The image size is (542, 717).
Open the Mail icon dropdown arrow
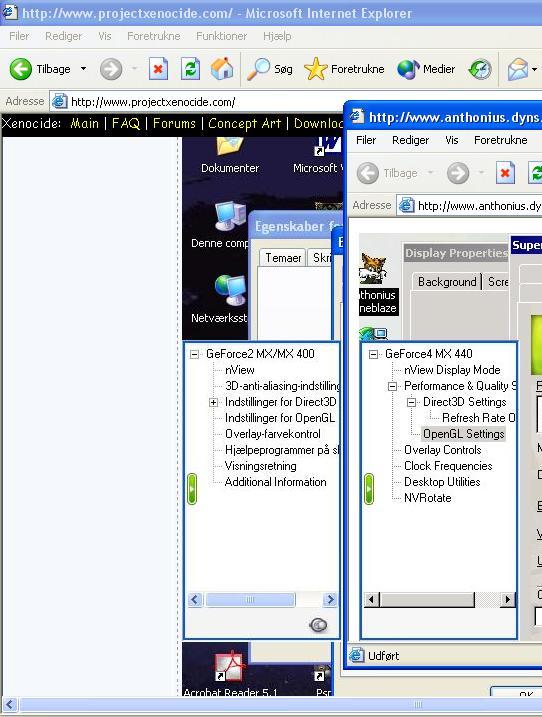pos(534,69)
